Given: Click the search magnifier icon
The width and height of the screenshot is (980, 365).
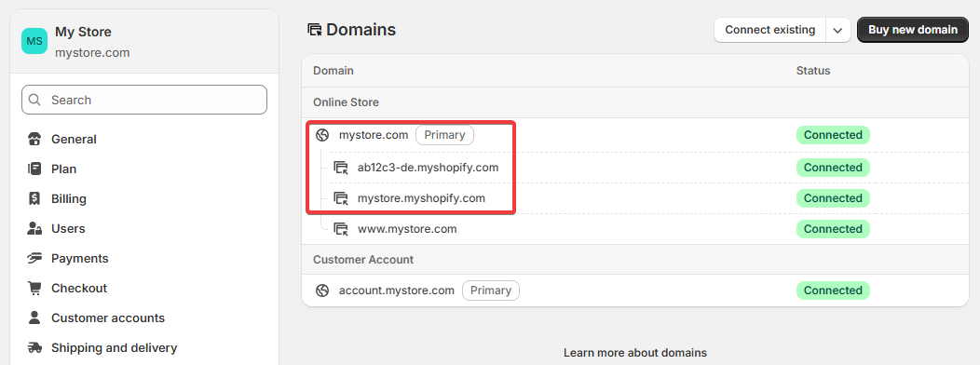Looking at the screenshot, I should pyautogui.click(x=35, y=100).
